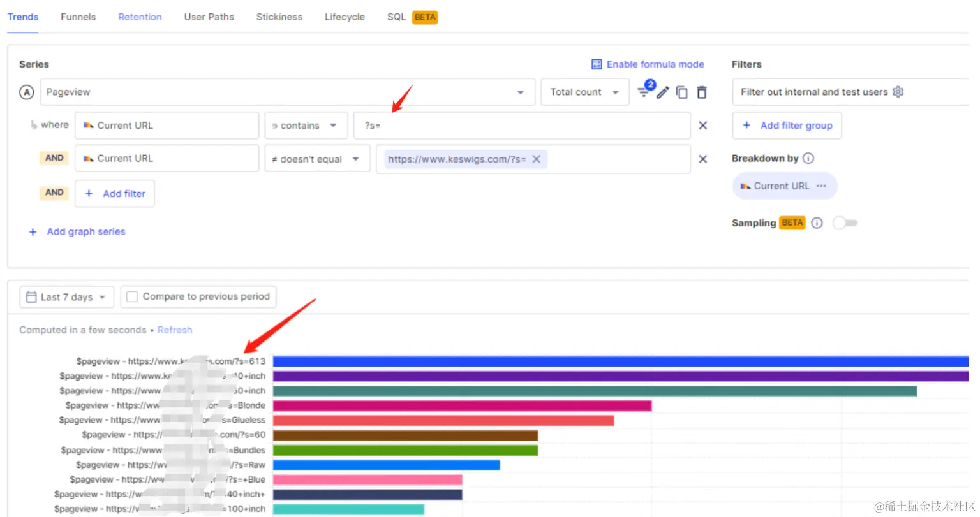
Task: Switch to the Funnels tab
Action: [78, 17]
